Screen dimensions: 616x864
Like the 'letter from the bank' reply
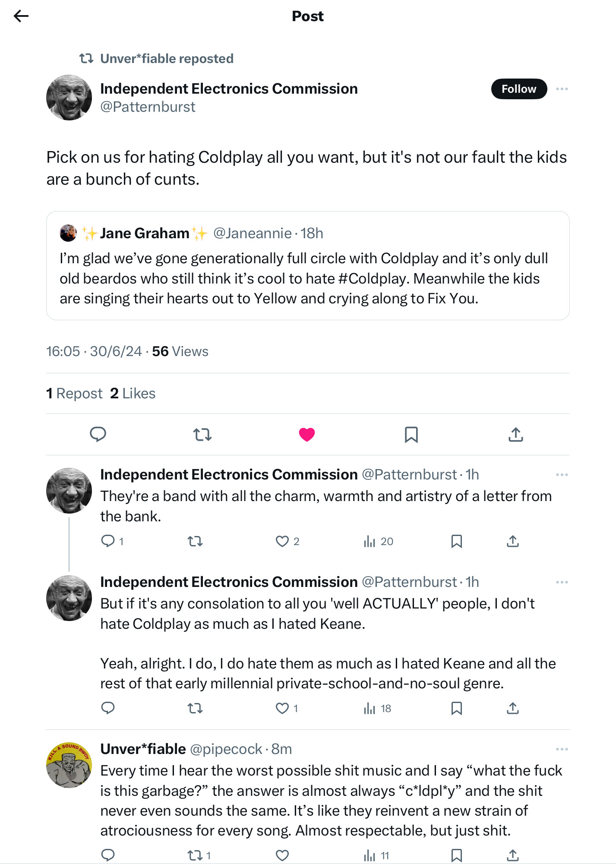[x=282, y=541]
